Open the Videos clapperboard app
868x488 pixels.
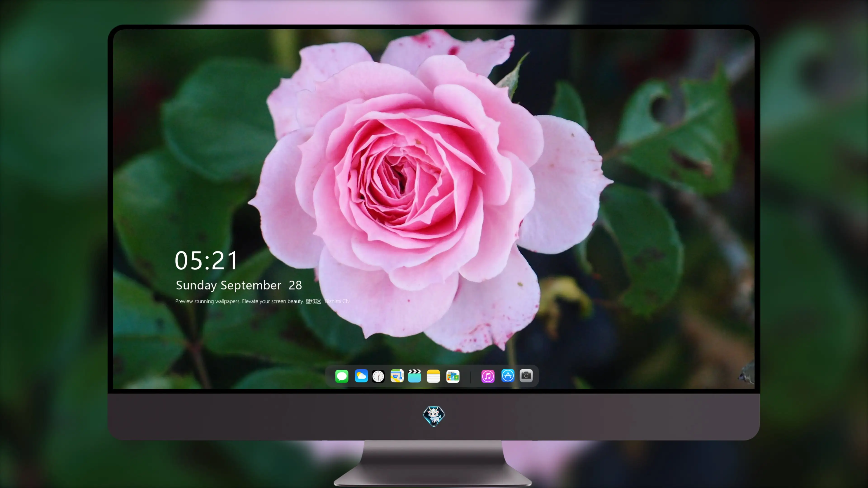415,376
